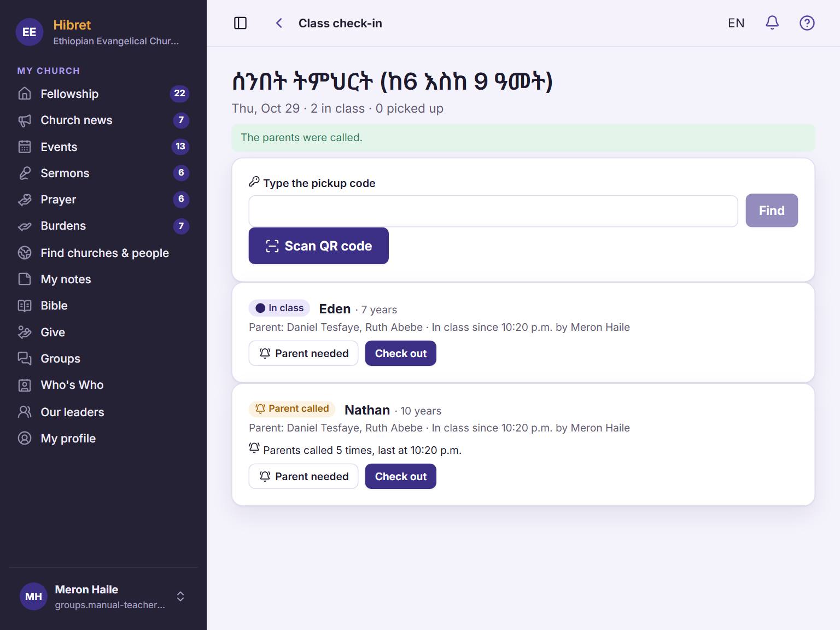Check out Eden

tap(401, 353)
